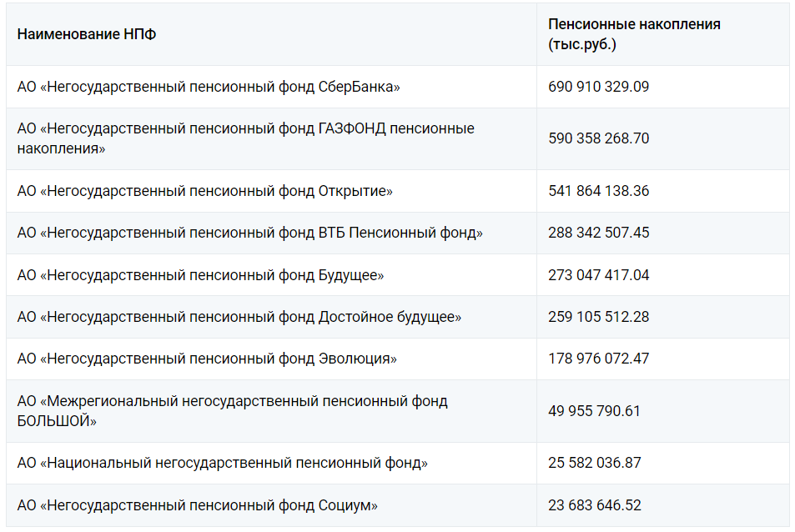Viewport: 795px width, 532px height.
Task: Click the value 288 342 507.45
Action: (598, 233)
